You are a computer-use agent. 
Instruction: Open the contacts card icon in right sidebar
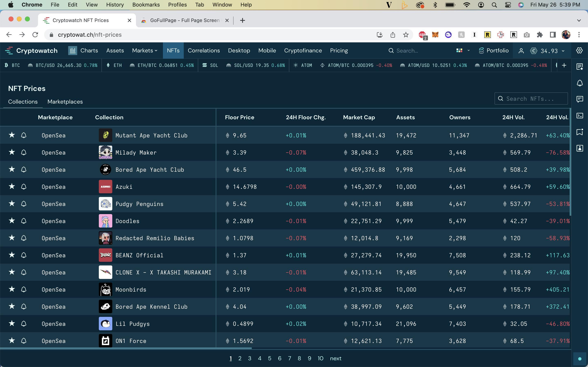pyautogui.click(x=580, y=148)
